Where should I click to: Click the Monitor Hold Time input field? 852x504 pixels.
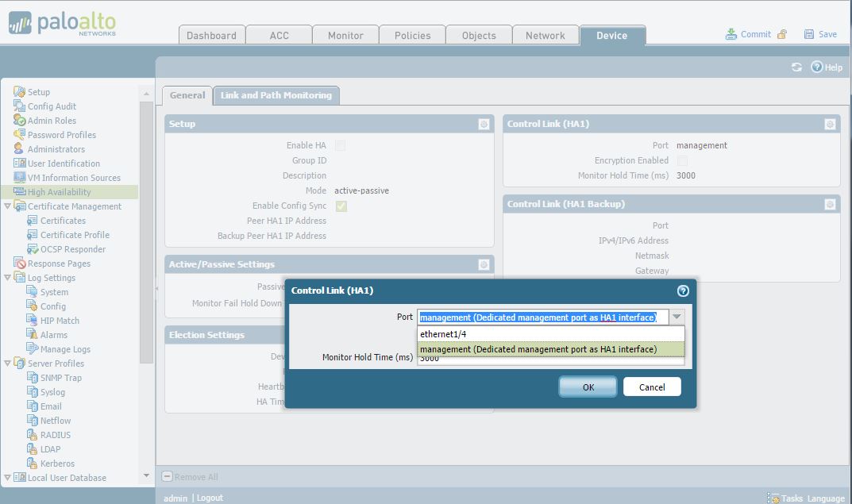[550, 359]
